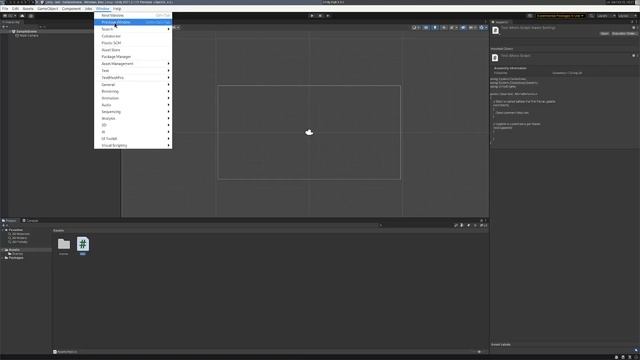Expand the Asset Management submenu

(x=133, y=64)
